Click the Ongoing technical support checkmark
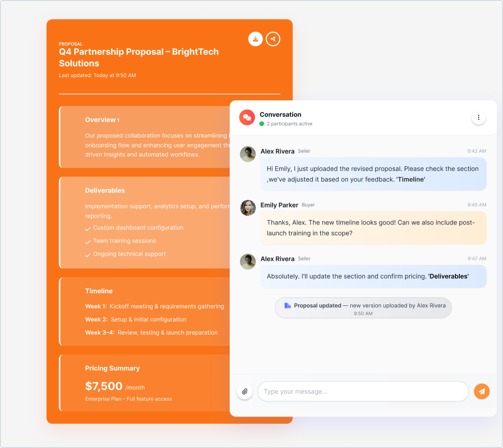This screenshot has height=448, width=503. tap(88, 255)
